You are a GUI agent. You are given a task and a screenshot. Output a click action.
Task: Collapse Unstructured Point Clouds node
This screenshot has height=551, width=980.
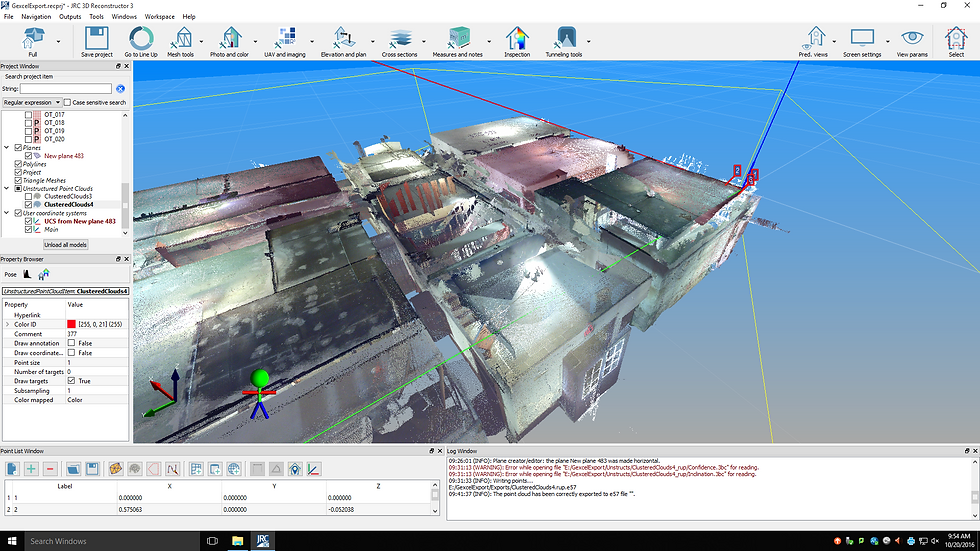tap(7, 188)
